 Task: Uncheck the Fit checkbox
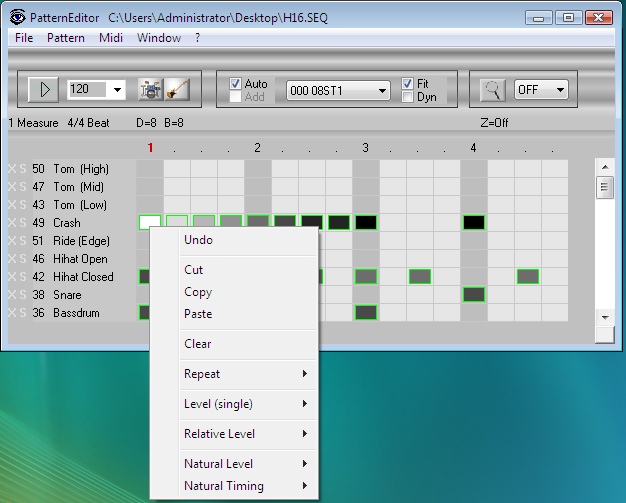407,83
